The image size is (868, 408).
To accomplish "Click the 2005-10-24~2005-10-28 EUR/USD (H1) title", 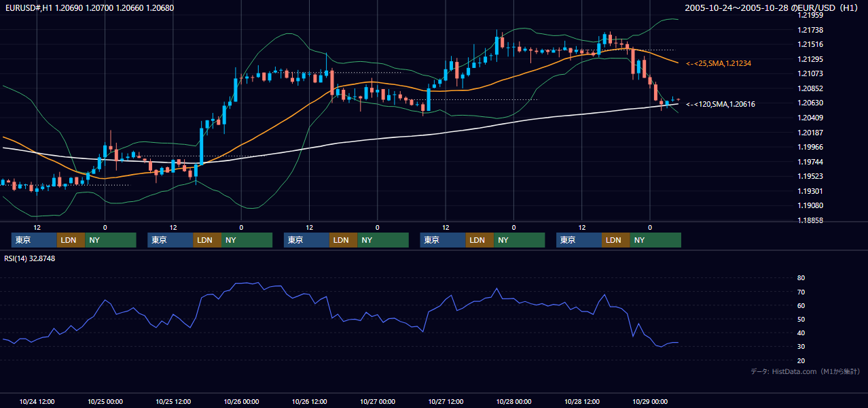I will coord(773,7).
